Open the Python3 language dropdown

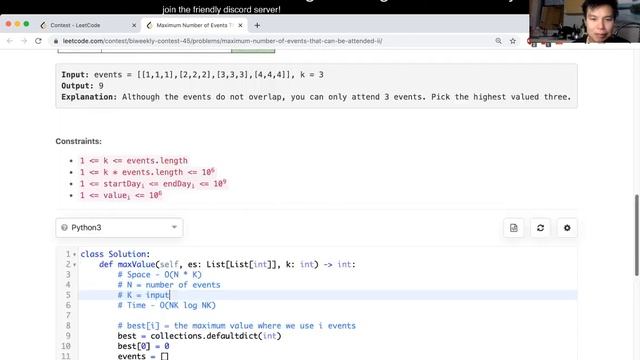point(119,228)
